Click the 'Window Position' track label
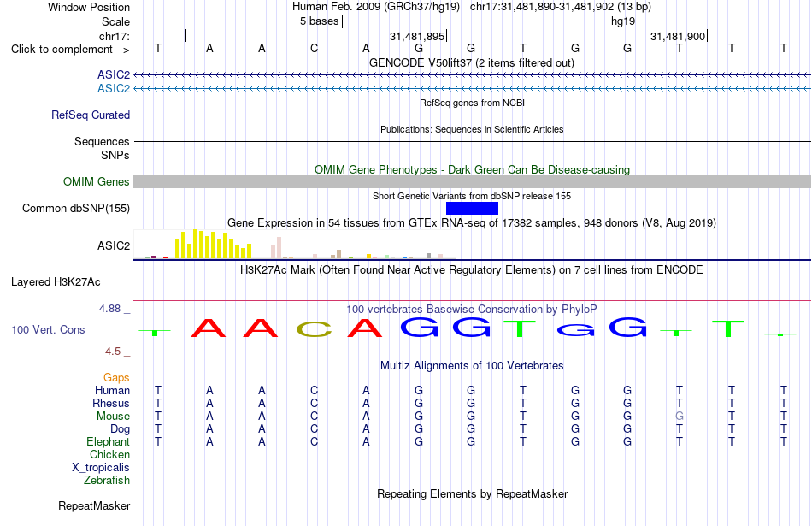The width and height of the screenshot is (812, 526). [x=89, y=7]
